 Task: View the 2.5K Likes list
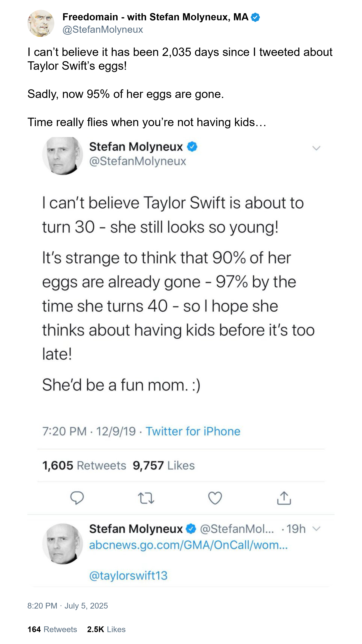coord(106,629)
